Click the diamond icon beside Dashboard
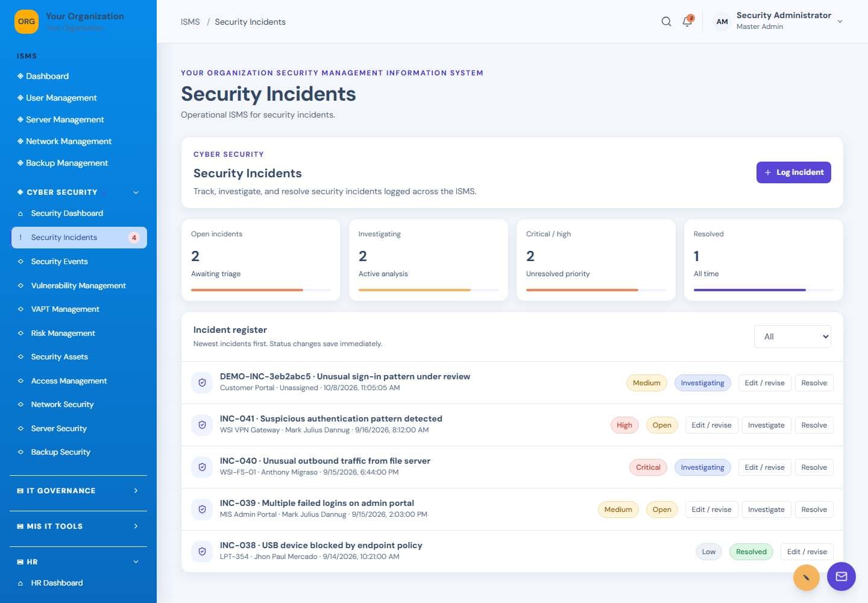The height and width of the screenshot is (603, 868). click(x=20, y=76)
